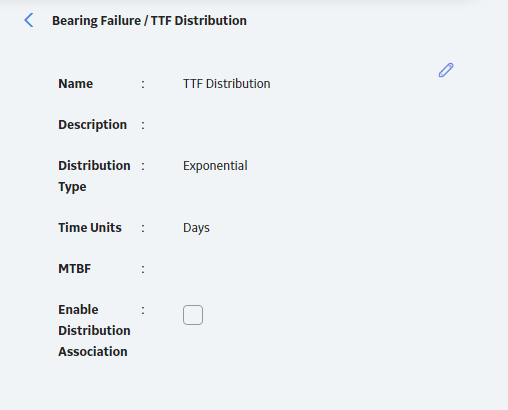Select the Description field label
508x410 pixels.
click(93, 125)
